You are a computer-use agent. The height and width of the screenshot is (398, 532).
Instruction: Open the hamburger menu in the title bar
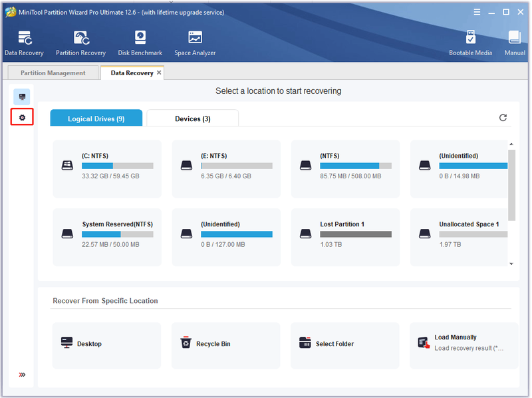click(x=477, y=12)
